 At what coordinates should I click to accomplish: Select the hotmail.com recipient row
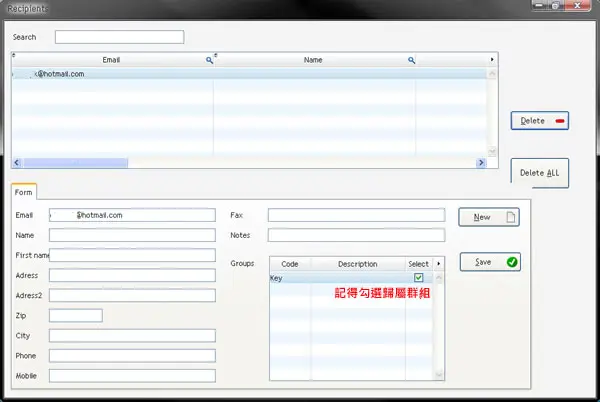point(249,74)
